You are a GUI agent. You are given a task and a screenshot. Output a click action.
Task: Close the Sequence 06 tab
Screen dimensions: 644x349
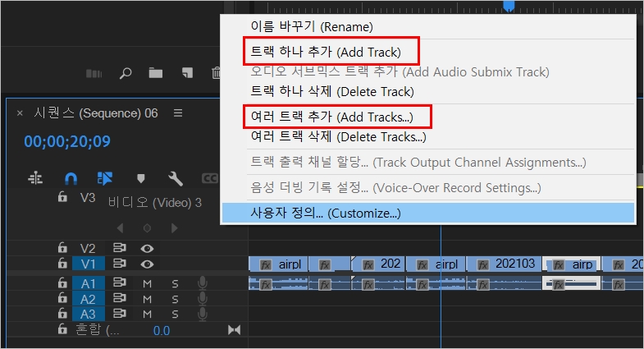pos(20,113)
